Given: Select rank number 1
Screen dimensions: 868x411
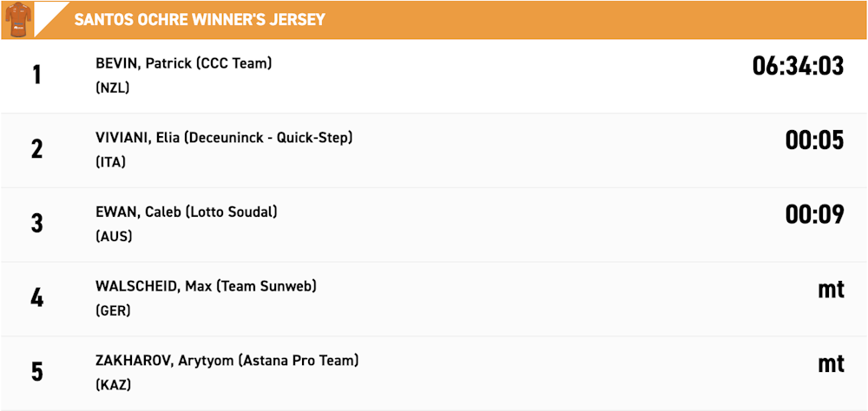Looking at the screenshot, I should pos(36,75).
